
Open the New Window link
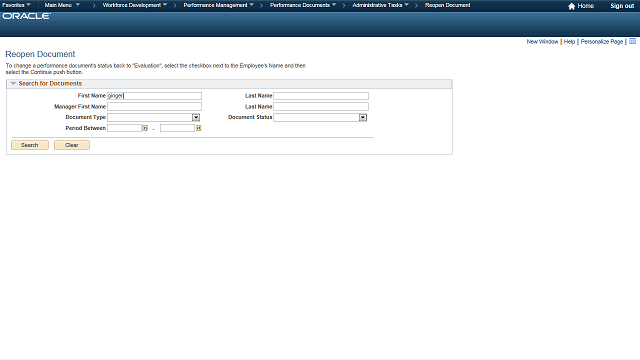pyautogui.click(x=542, y=42)
